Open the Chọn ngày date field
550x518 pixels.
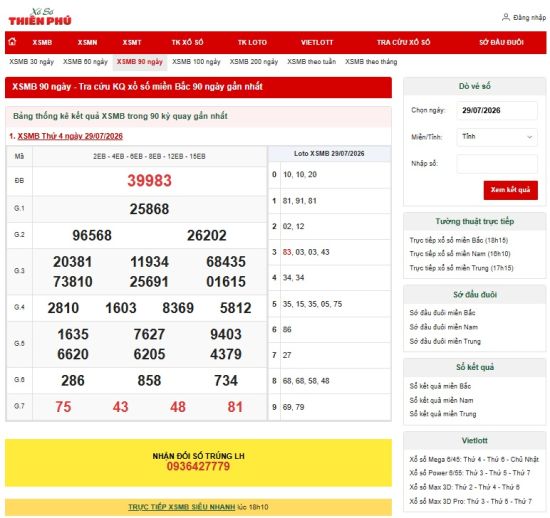[x=497, y=110]
